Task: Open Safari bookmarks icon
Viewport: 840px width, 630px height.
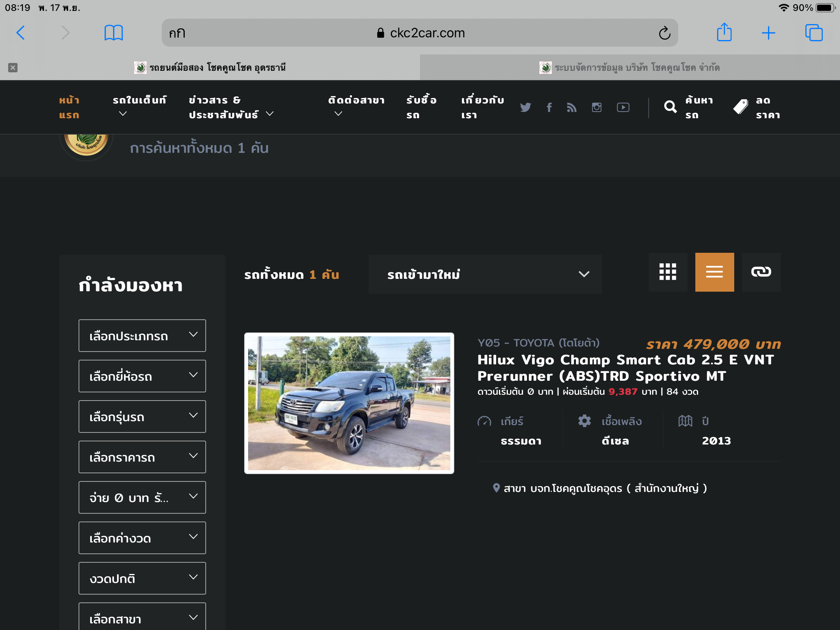Action: click(114, 33)
